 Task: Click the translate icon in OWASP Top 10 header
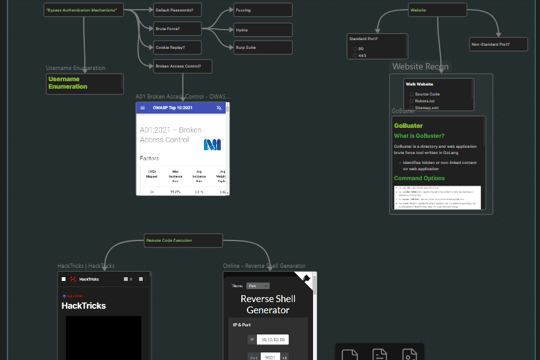pyautogui.click(x=219, y=108)
